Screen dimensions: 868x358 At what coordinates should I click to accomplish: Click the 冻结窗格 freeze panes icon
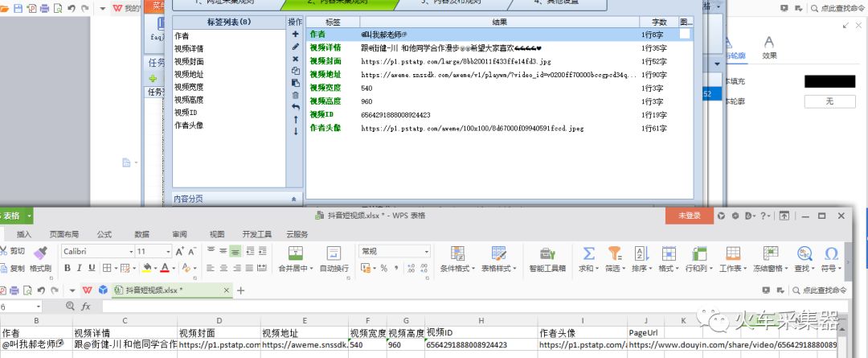click(x=771, y=253)
